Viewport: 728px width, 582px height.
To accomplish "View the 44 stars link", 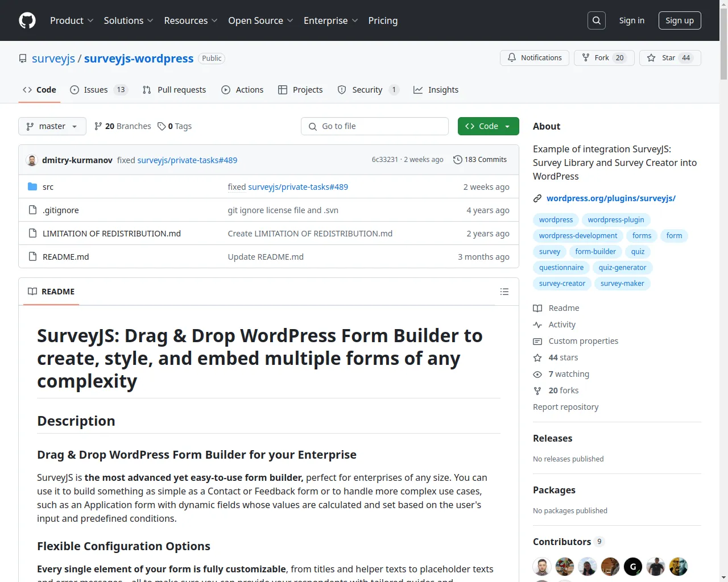I will (x=556, y=357).
